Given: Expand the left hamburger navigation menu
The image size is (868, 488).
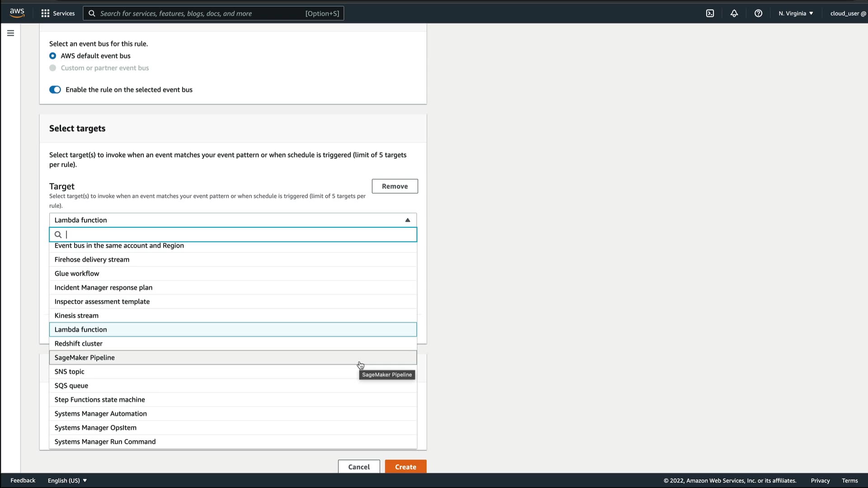Looking at the screenshot, I should (x=10, y=33).
